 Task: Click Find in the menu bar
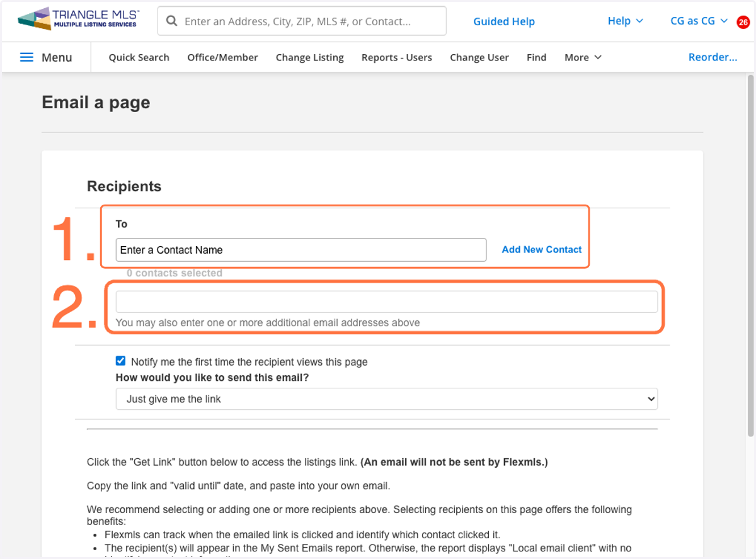point(536,57)
